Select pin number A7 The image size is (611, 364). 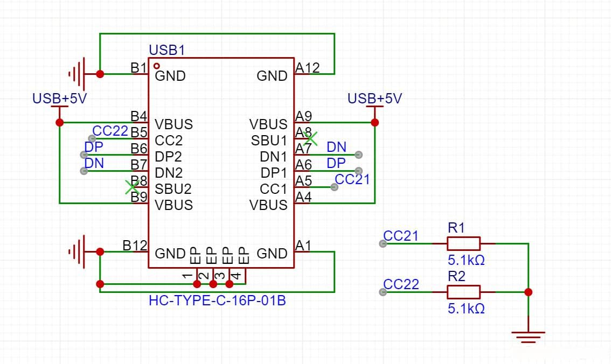coord(303,148)
